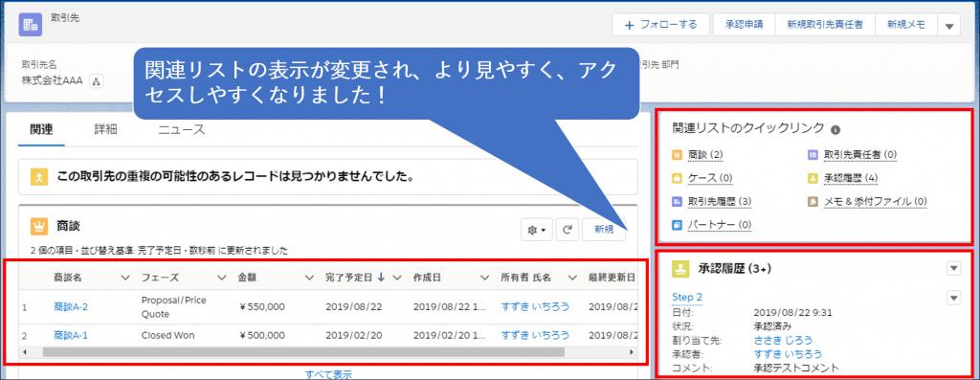Click the 承認テストコメント comment value
Screen dimensions: 980x380
796,369
